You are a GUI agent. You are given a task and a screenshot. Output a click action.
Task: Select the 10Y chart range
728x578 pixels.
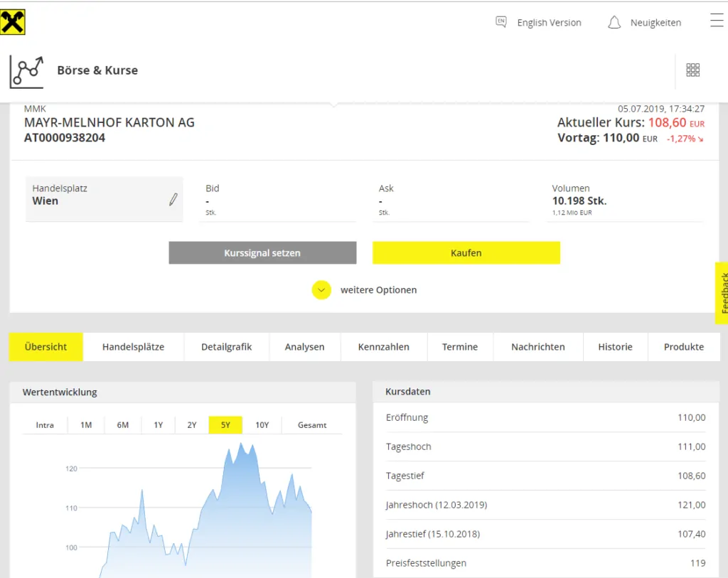click(262, 425)
